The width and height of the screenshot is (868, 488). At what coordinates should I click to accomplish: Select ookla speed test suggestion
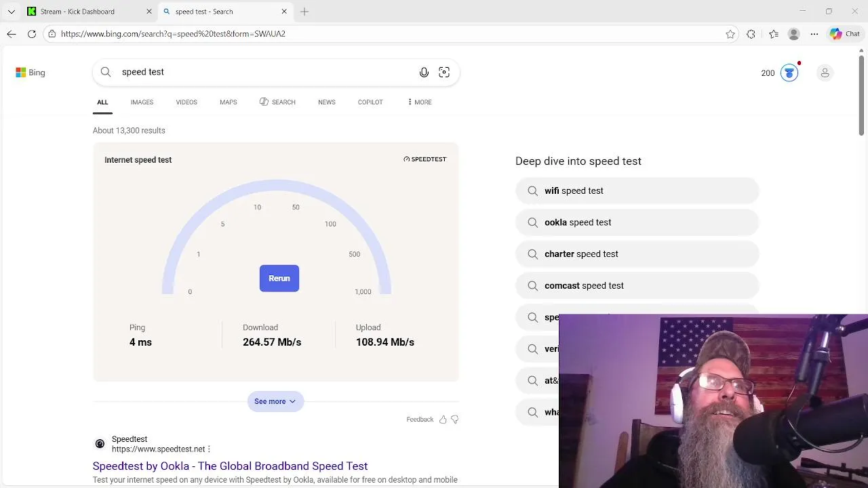click(637, 222)
